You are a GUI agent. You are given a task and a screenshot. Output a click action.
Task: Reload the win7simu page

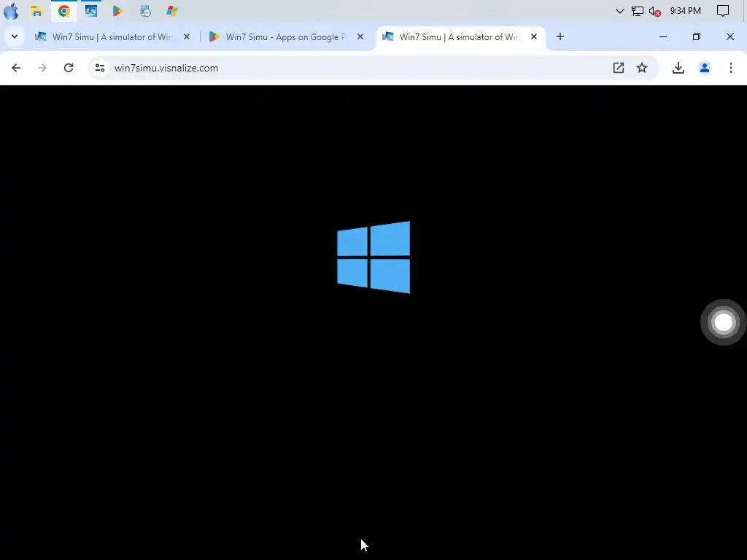(x=69, y=68)
